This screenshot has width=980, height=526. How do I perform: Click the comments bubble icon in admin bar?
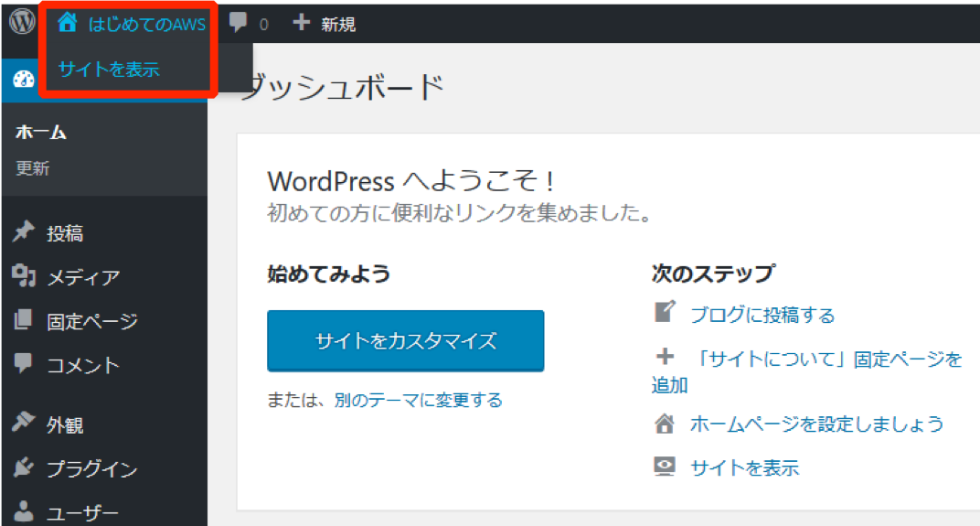238,22
